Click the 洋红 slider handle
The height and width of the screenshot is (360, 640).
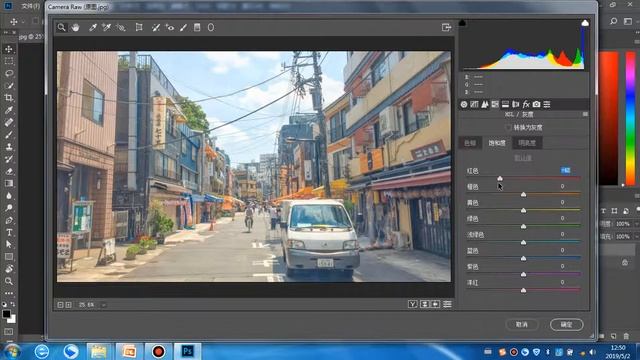[523, 291]
